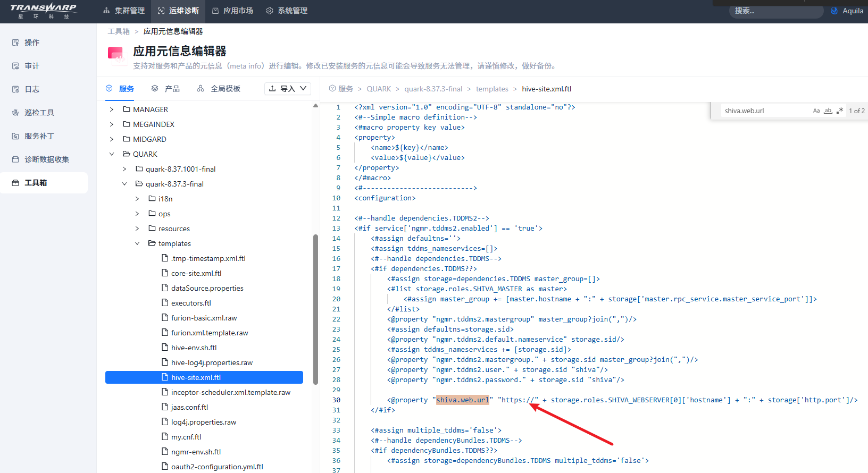The height and width of the screenshot is (473, 868).
Task: Click the 服务补丁 sidebar icon
Action: [x=15, y=136]
